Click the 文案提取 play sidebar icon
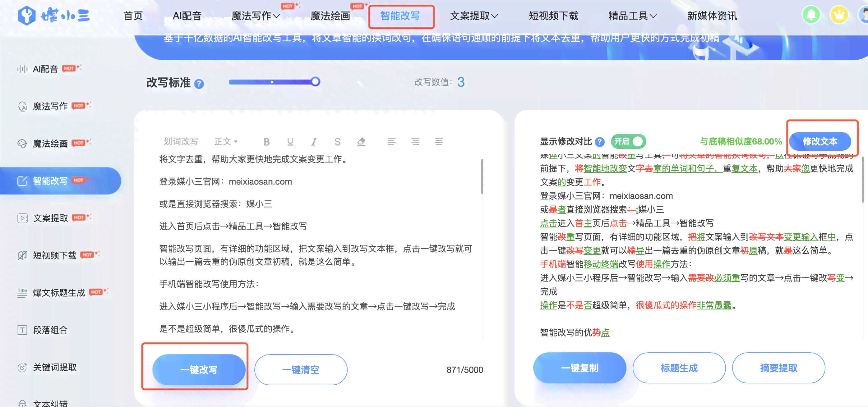The image size is (868, 407). (22, 218)
